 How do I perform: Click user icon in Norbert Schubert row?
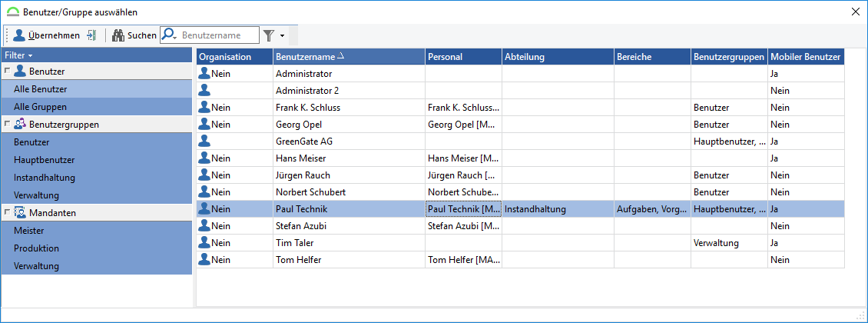point(204,191)
